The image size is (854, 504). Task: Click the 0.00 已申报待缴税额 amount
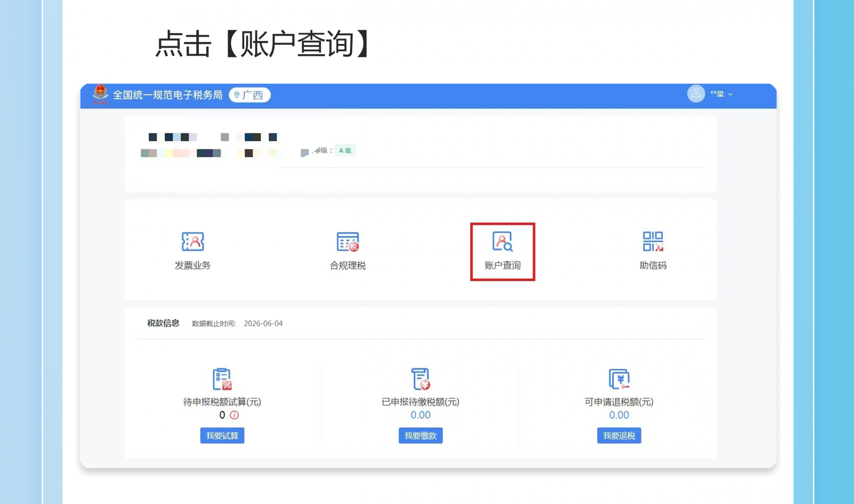[420, 415]
